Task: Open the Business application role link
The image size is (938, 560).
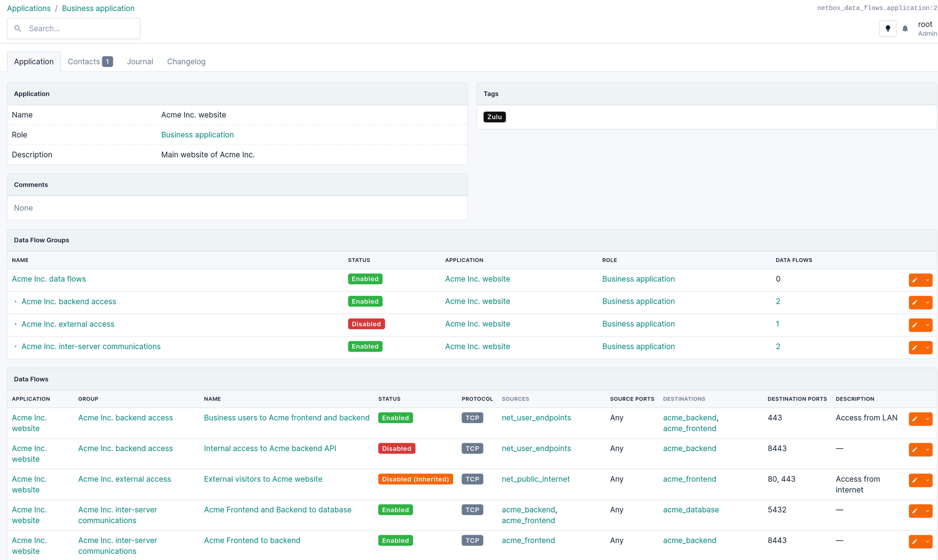Action: [197, 134]
